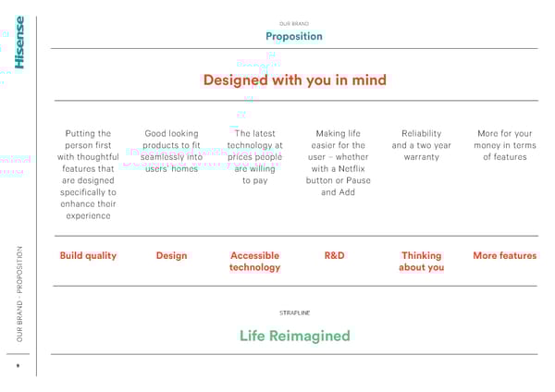Click the 'The latest technology' paragraph

(254, 157)
